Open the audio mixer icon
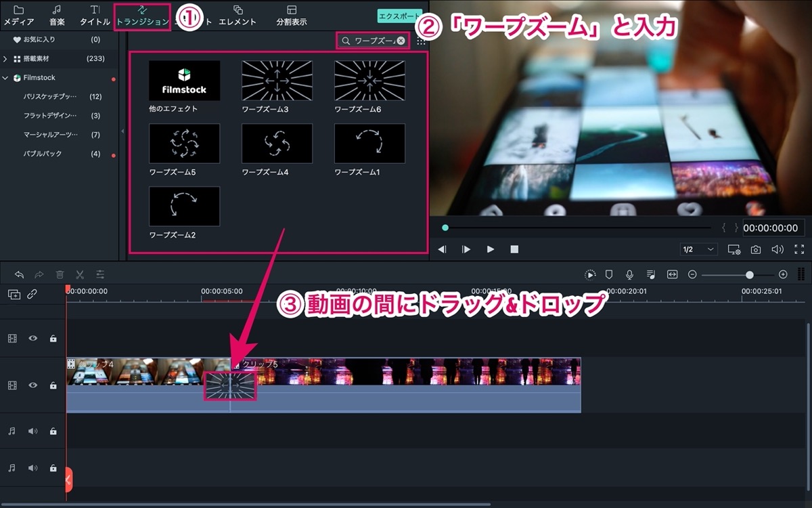This screenshot has height=508, width=812. pos(650,274)
